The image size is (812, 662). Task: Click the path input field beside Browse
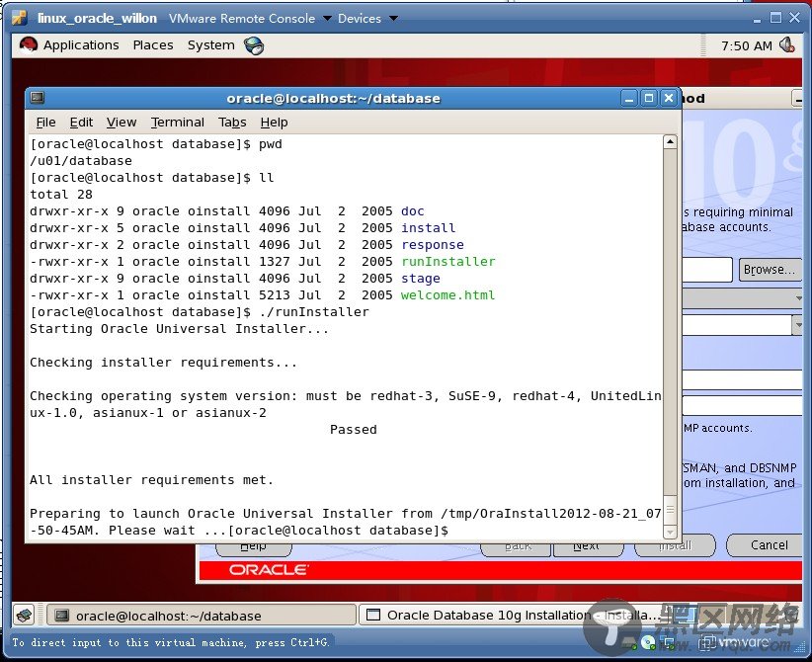707,270
